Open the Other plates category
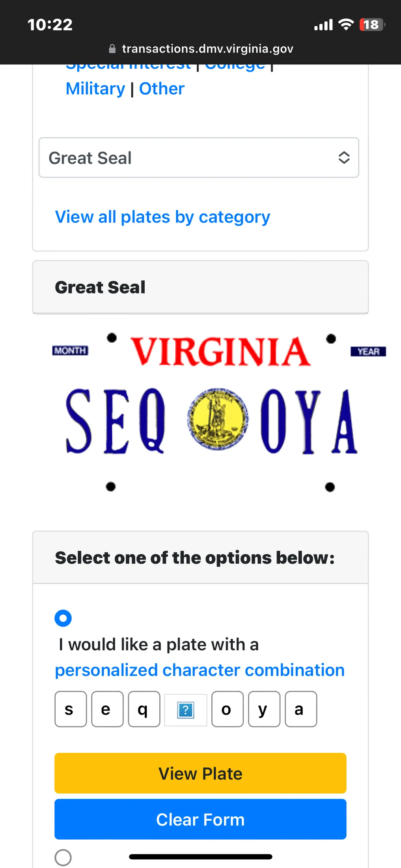This screenshot has width=401, height=868. point(162,89)
